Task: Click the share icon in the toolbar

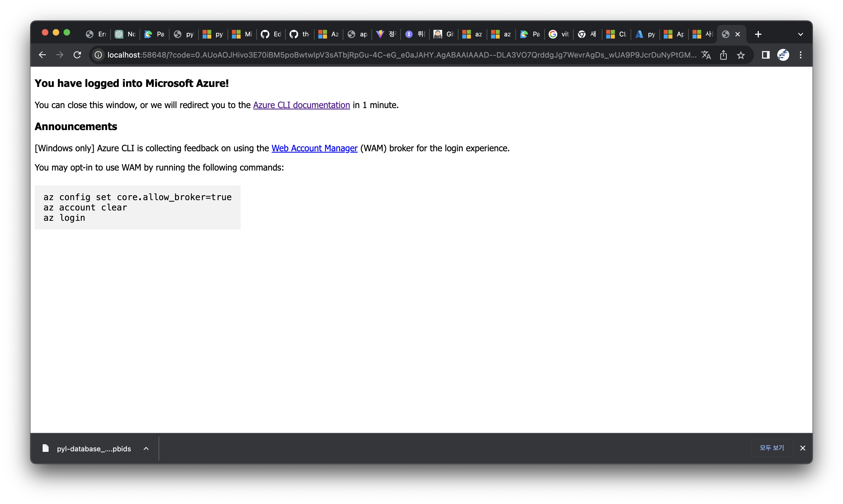Action: coord(724,55)
